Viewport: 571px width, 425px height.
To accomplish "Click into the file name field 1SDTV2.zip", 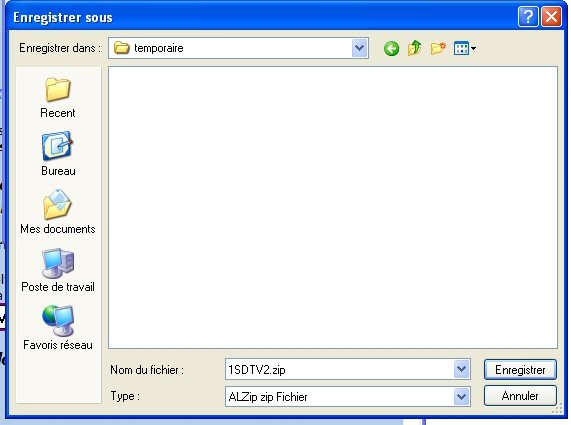I will (339, 369).
